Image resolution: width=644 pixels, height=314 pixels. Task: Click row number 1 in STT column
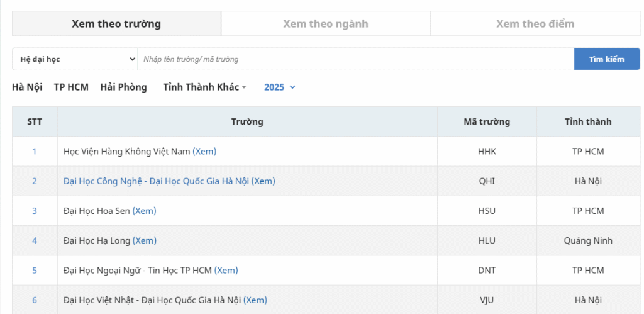pyautogui.click(x=35, y=152)
